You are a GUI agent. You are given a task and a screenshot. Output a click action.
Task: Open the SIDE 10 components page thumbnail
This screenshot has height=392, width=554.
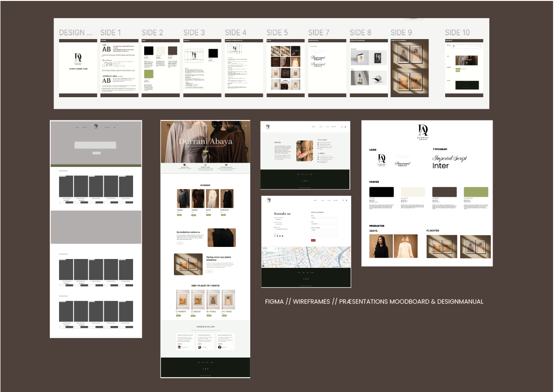coord(464,68)
